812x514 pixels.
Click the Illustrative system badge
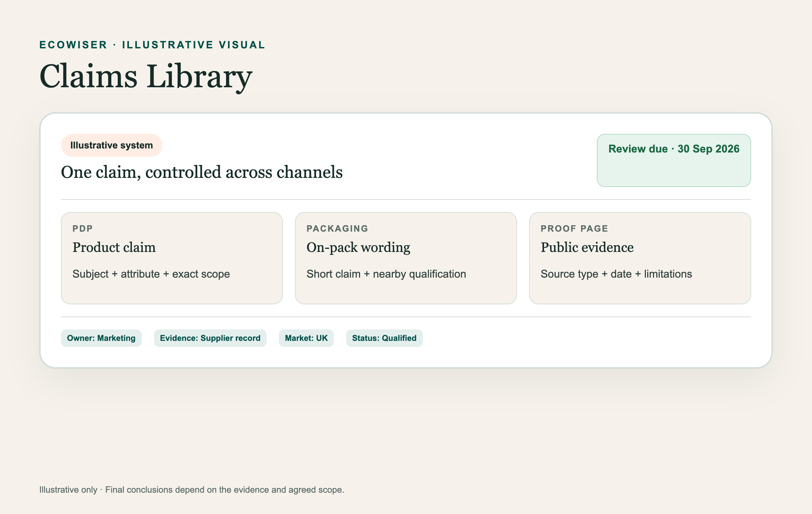coord(112,145)
